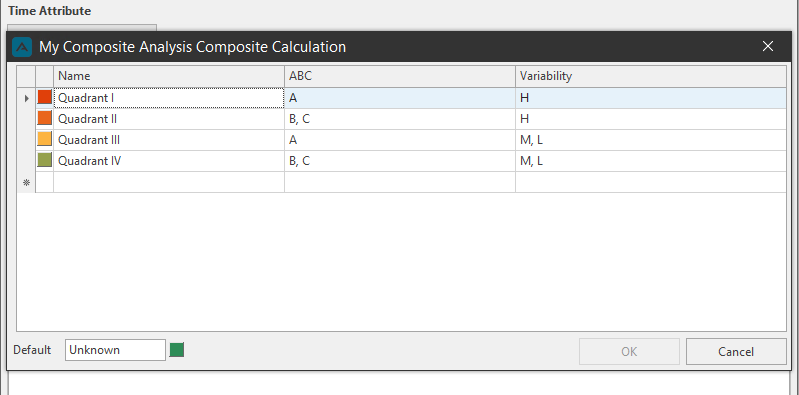
Task: Click the Variability cell of Quadrant II
Action: click(x=651, y=119)
